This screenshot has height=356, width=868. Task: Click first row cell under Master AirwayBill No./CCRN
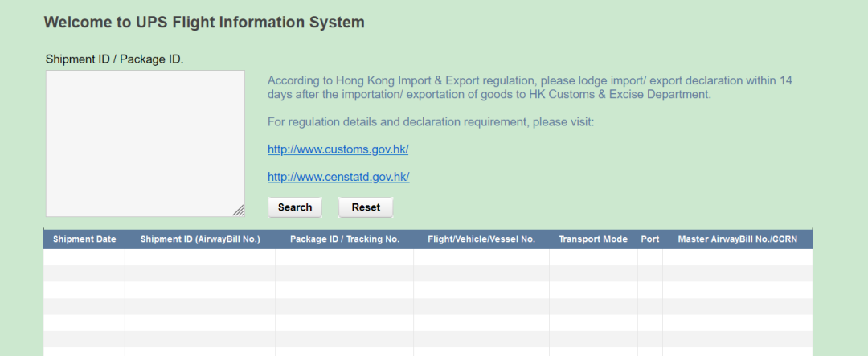click(x=737, y=257)
